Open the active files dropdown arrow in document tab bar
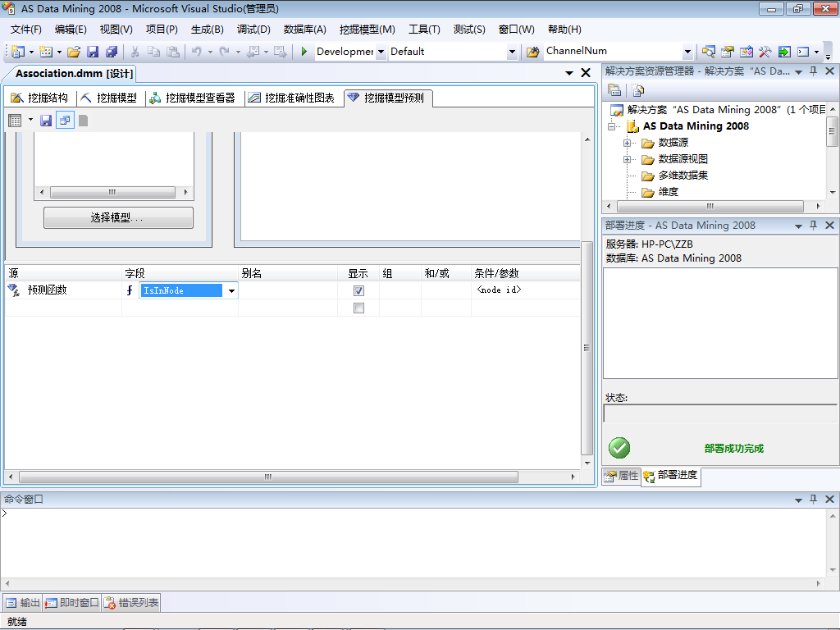 coord(569,73)
